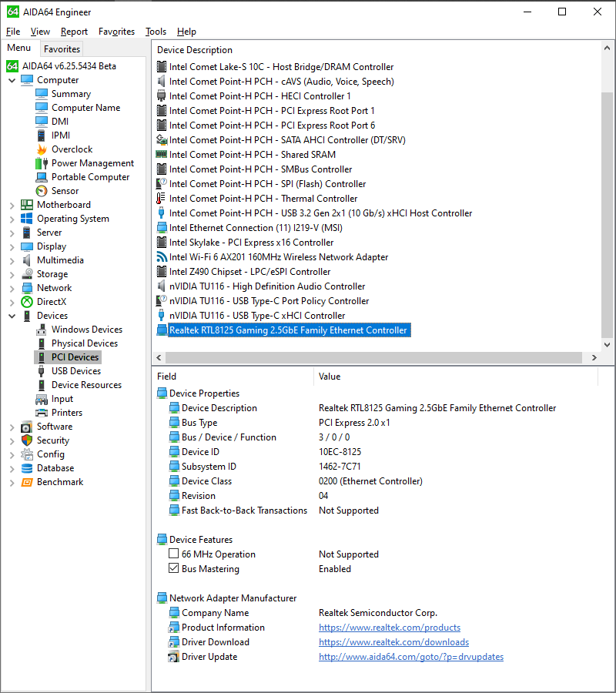Click the Subsystem ID value 1462-7C71
The image size is (616, 693).
[x=340, y=467]
